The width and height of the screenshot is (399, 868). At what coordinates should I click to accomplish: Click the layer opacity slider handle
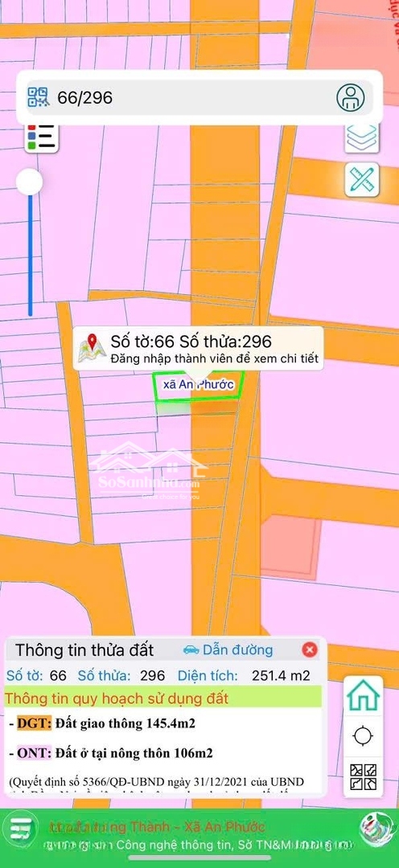[x=30, y=181]
